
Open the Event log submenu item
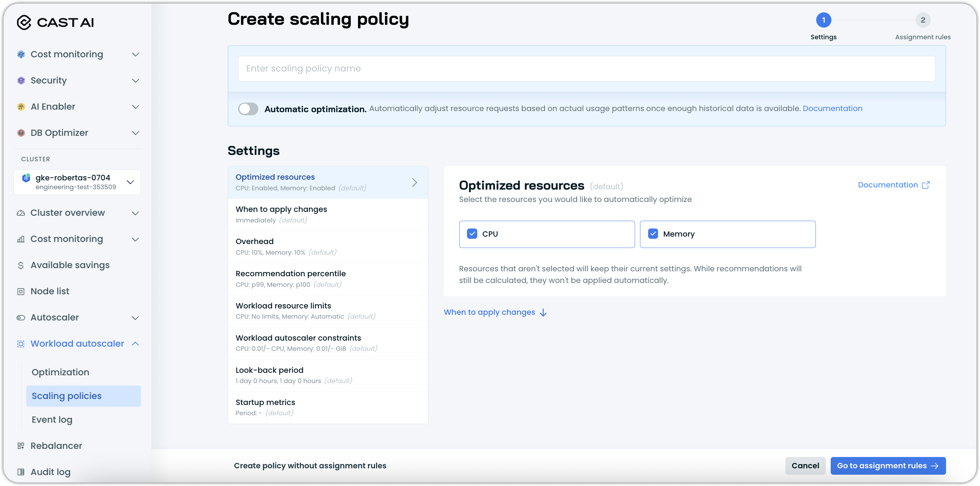point(52,420)
